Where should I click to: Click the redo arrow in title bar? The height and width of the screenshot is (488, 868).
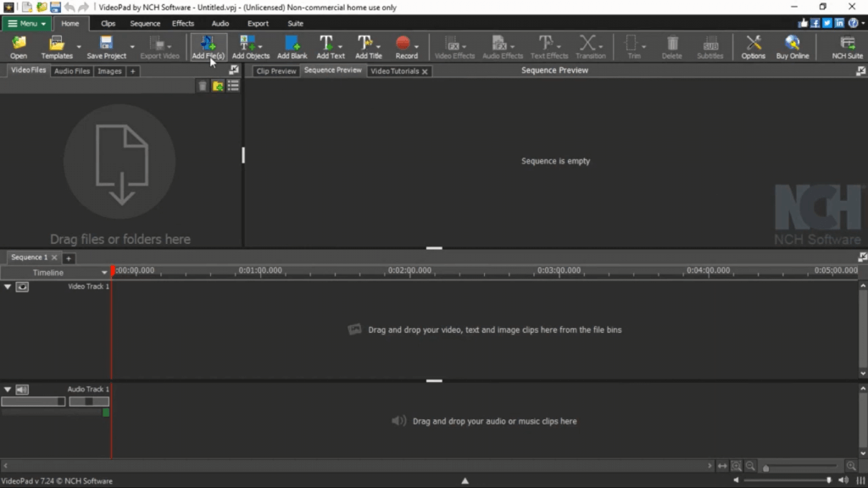point(83,7)
